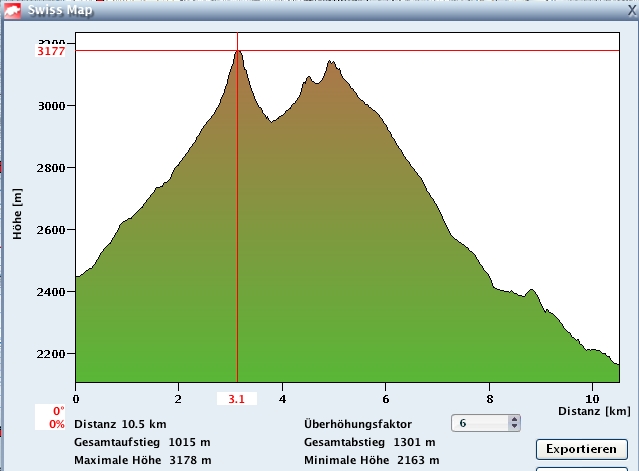The height and width of the screenshot is (471, 639).
Task: Click the Swiss Map application icon
Action: [x=11, y=9]
